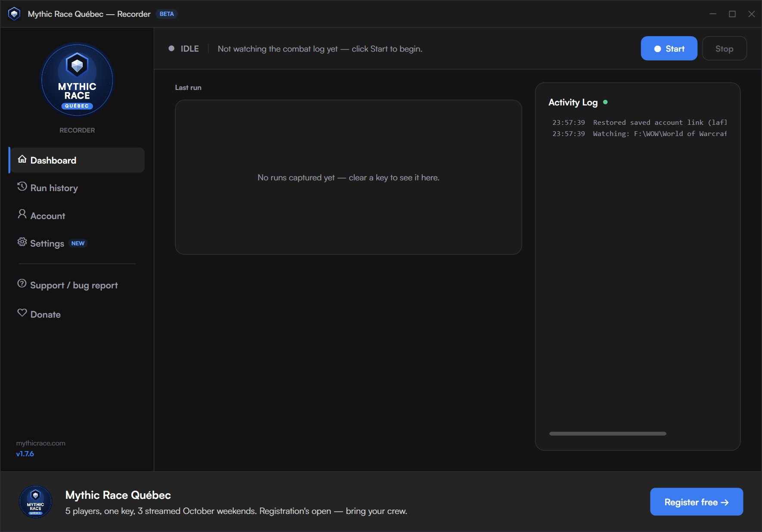Click the BETA badge in title bar
This screenshot has height=532, width=762.
167,14
